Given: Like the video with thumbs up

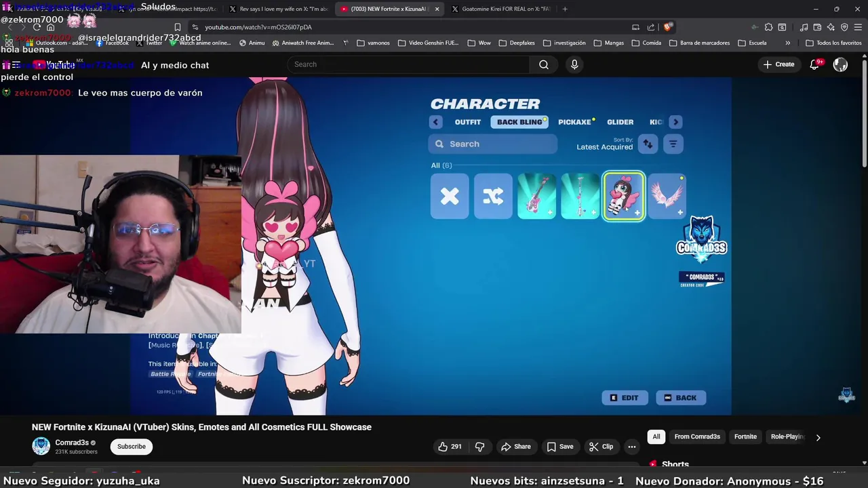Looking at the screenshot, I should coord(449,447).
